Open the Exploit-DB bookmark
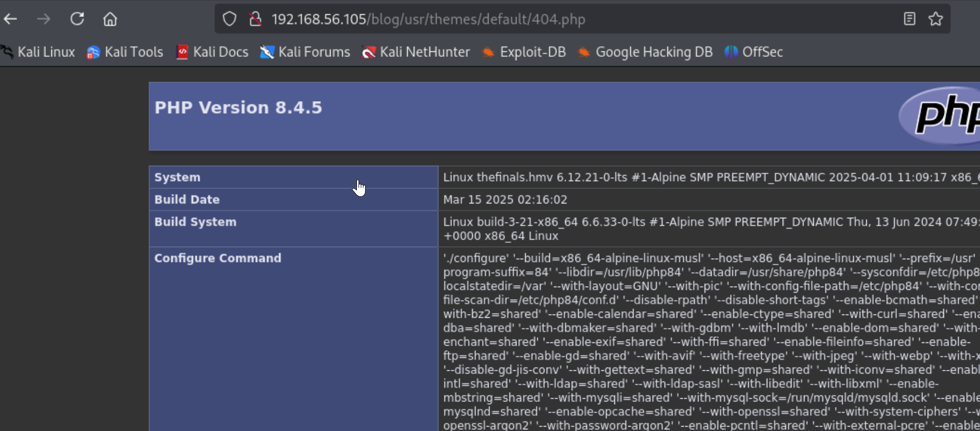 coord(524,52)
